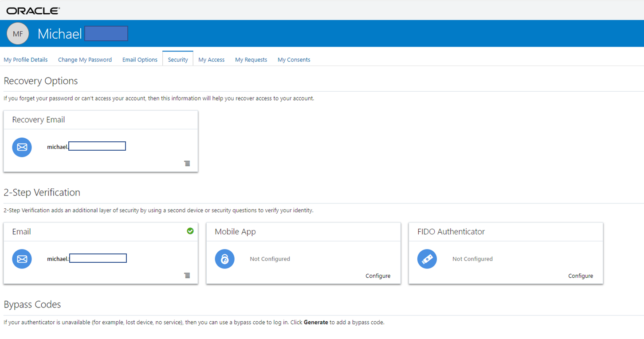Click the bold Generate word
The width and height of the screenshot is (644, 339).
316,322
